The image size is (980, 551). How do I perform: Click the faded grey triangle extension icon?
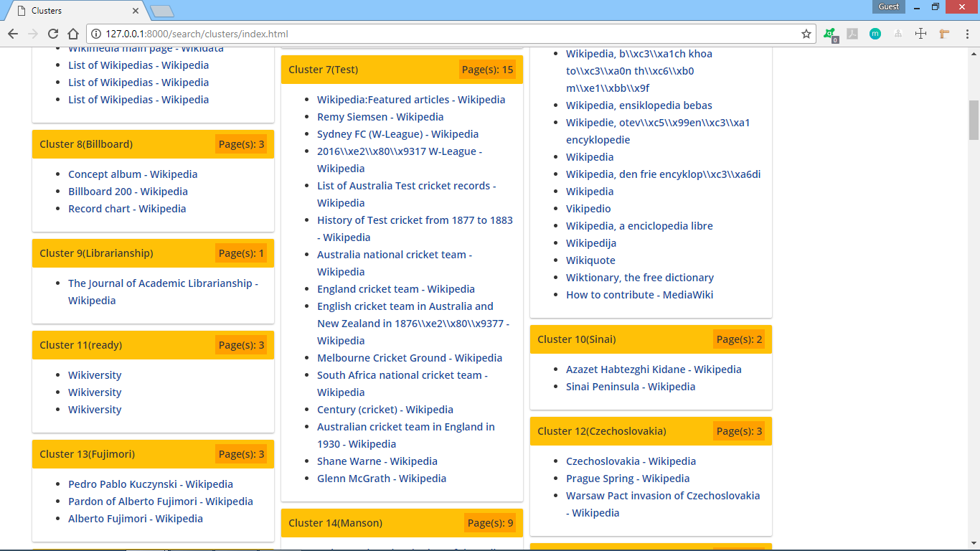click(x=898, y=34)
